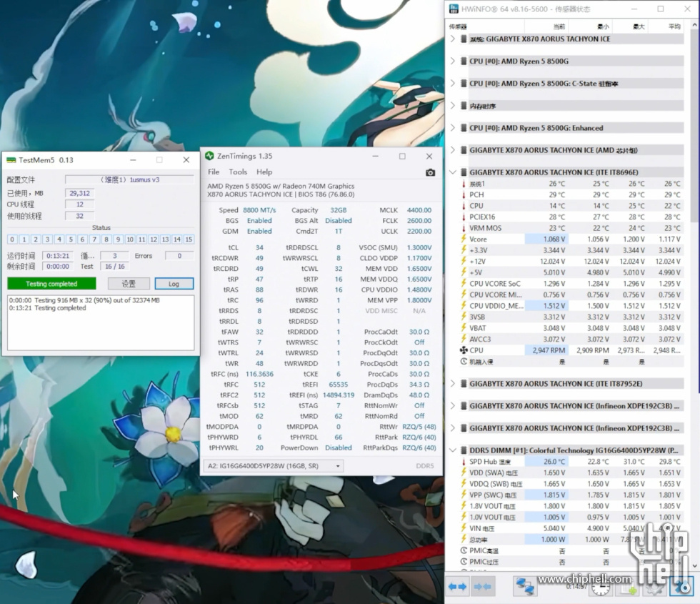Image resolution: width=700 pixels, height=604 pixels.
Task: Open HWiNFO remote network monitors icon
Action: tap(524, 586)
